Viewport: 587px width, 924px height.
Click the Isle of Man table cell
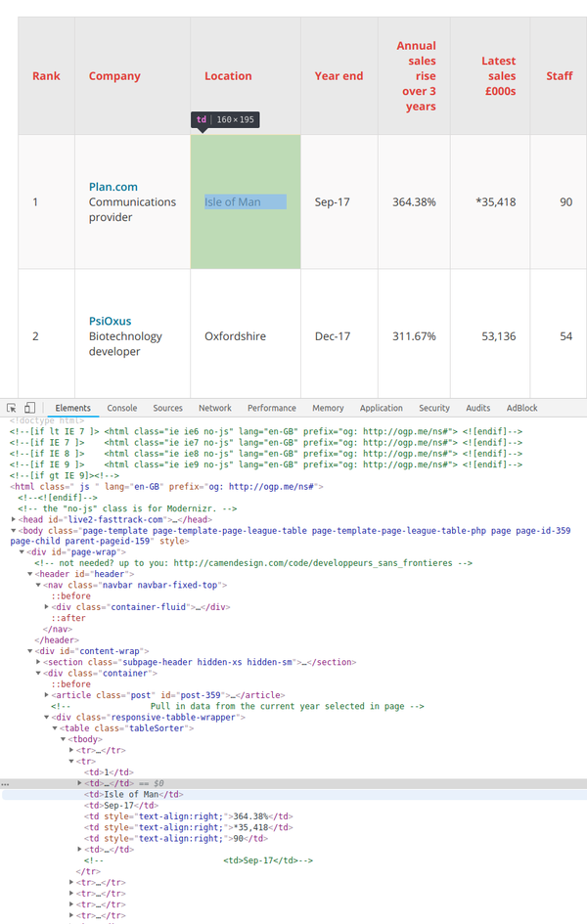[246, 202]
